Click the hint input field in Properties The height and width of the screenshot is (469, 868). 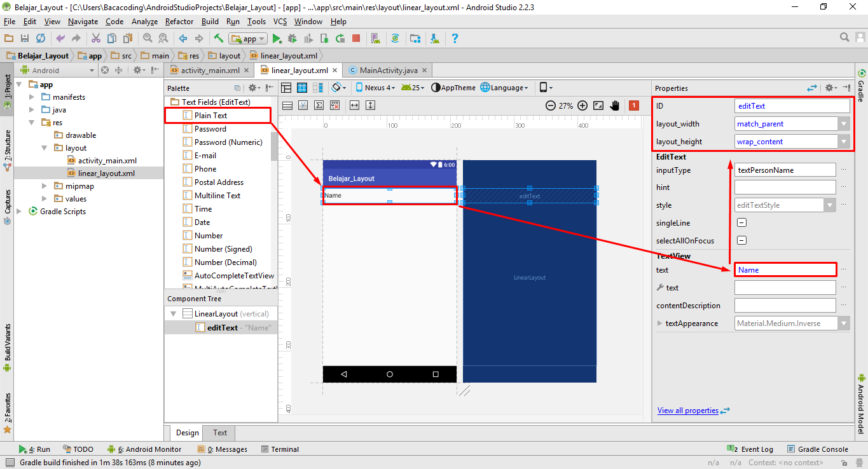(785, 187)
